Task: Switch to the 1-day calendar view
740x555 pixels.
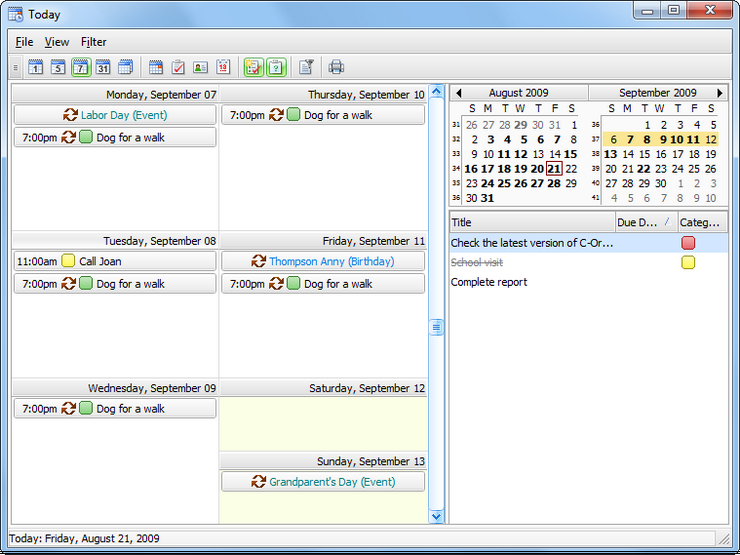Action: click(36, 67)
